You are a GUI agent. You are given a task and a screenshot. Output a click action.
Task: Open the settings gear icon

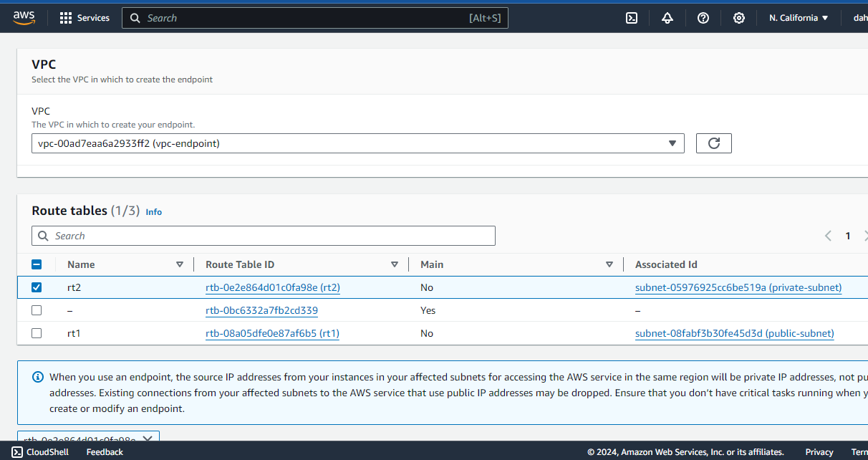[x=739, y=18]
